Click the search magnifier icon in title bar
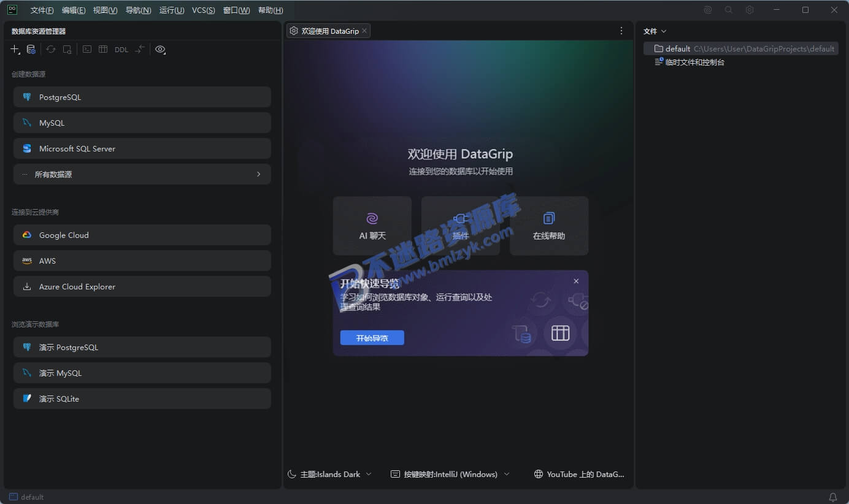The width and height of the screenshot is (849, 504). 729,10
